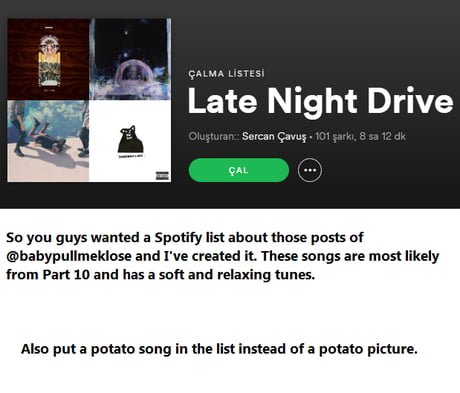Screen dimensions: 460x393
Task: Click the word Spotify in the caption
Action: click(178, 238)
